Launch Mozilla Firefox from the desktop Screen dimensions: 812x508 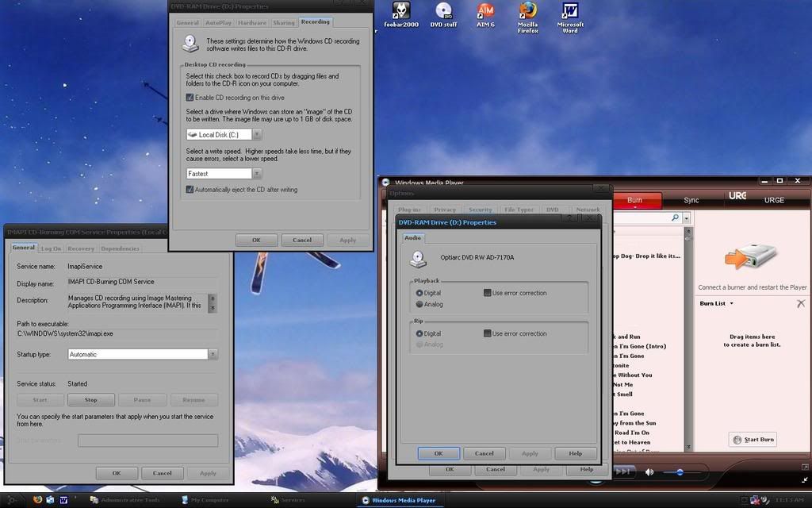click(527, 11)
